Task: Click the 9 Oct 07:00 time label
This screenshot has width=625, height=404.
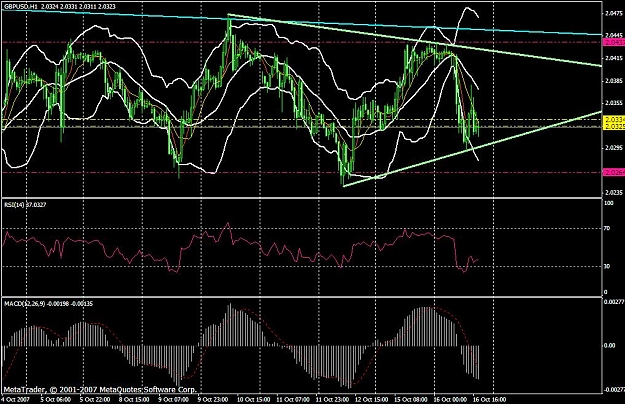Action: (173, 399)
